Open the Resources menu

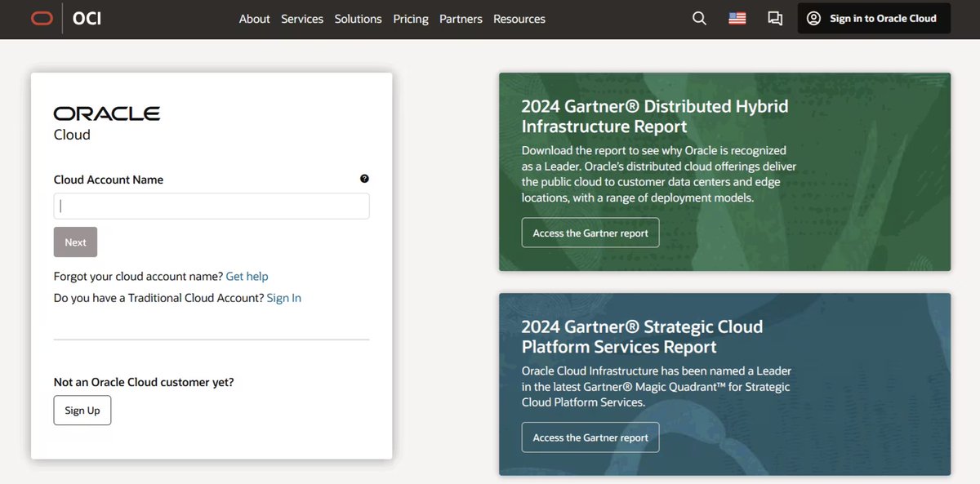(519, 19)
